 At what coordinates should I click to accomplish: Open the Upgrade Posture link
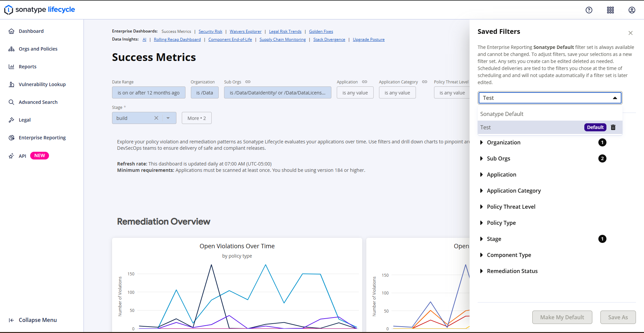pyautogui.click(x=369, y=40)
